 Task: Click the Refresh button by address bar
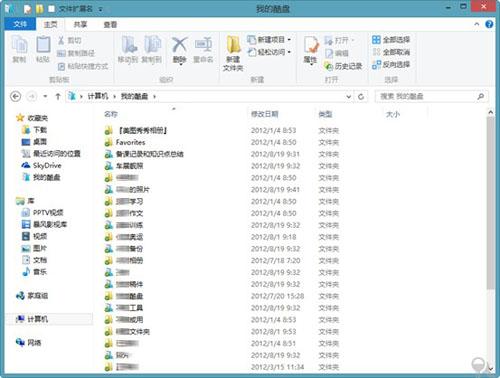pos(361,97)
